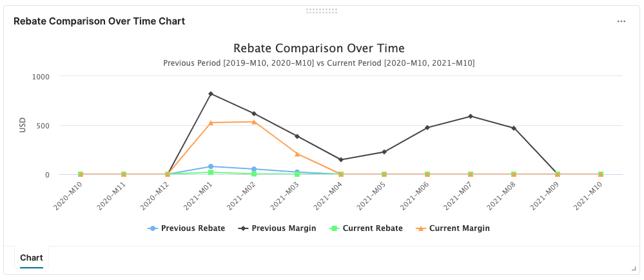The image size is (644, 280).
Task: Click the resize handle in panel corner
Action: pos(634,268)
